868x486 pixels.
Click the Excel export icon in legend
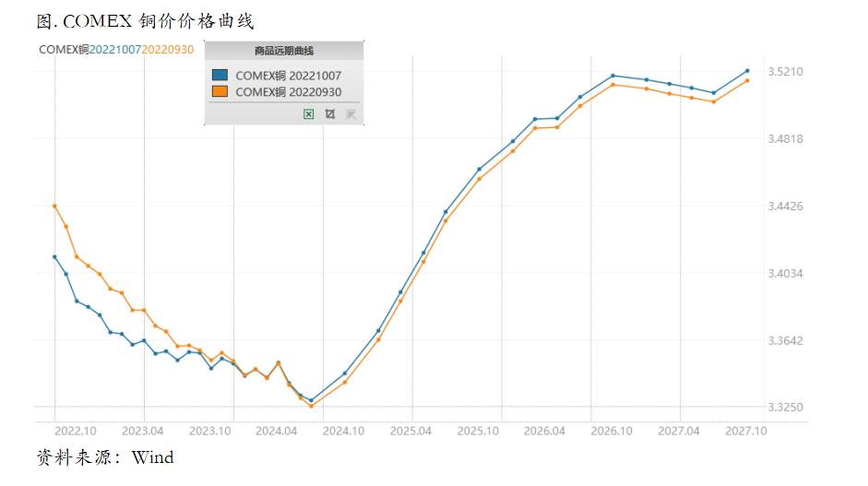pyautogui.click(x=308, y=114)
